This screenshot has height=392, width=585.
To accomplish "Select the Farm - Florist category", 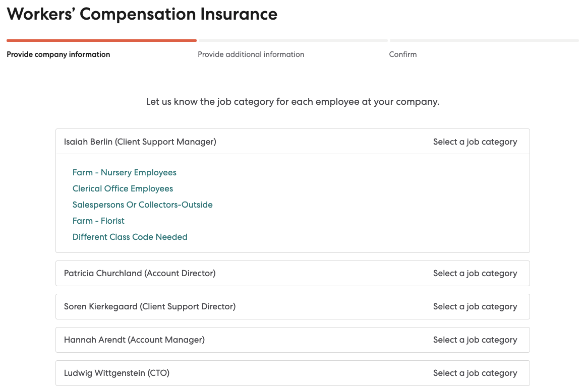I will 98,221.
